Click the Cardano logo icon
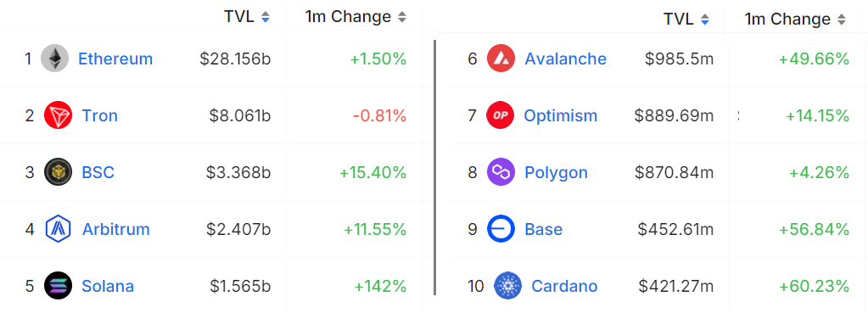Viewport: 868px width, 313px height. 507,286
